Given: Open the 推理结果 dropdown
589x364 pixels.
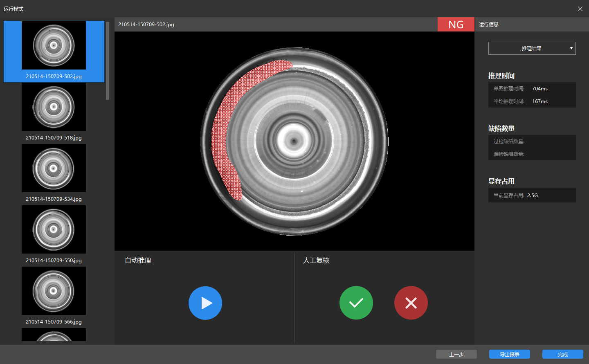Looking at the screenshot, I should pos(532,48).
